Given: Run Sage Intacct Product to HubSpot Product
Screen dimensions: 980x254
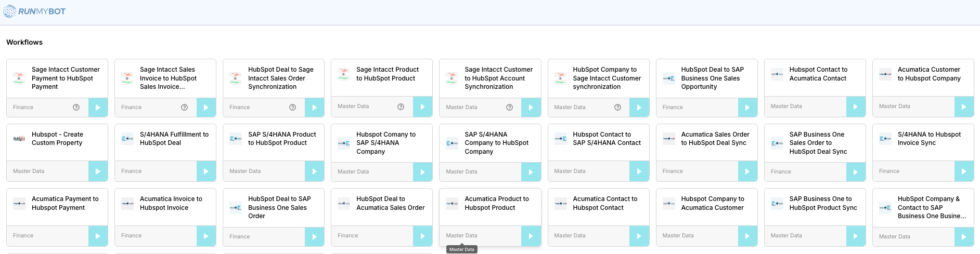Looking at the screenshot, I should pos(422,106).
